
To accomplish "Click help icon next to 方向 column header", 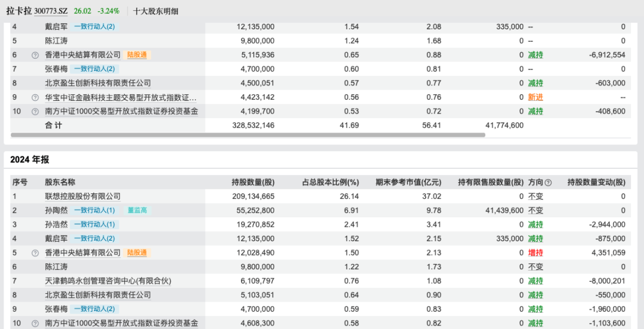I will coord(548,183).
